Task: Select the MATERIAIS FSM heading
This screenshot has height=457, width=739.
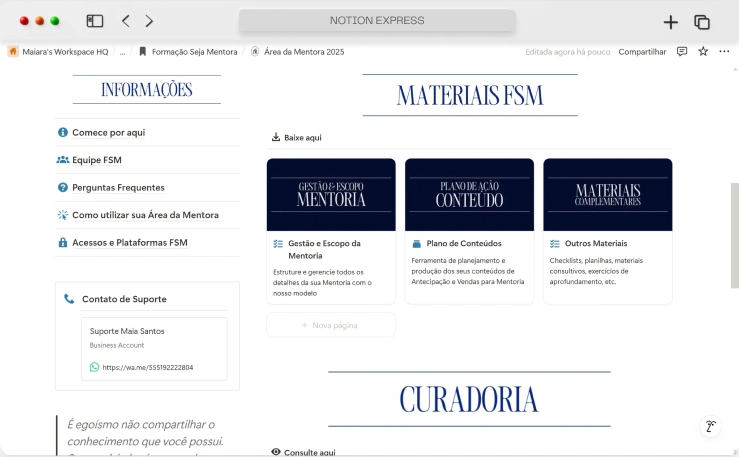Action: click(470, 95)
